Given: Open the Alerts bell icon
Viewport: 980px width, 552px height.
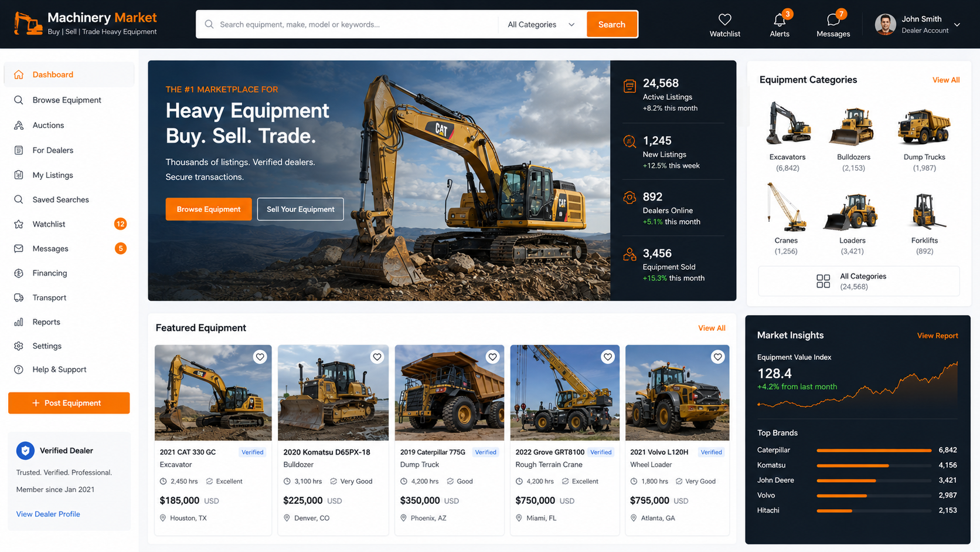Looking at the screenshot, I should click(x=779, y=20).
